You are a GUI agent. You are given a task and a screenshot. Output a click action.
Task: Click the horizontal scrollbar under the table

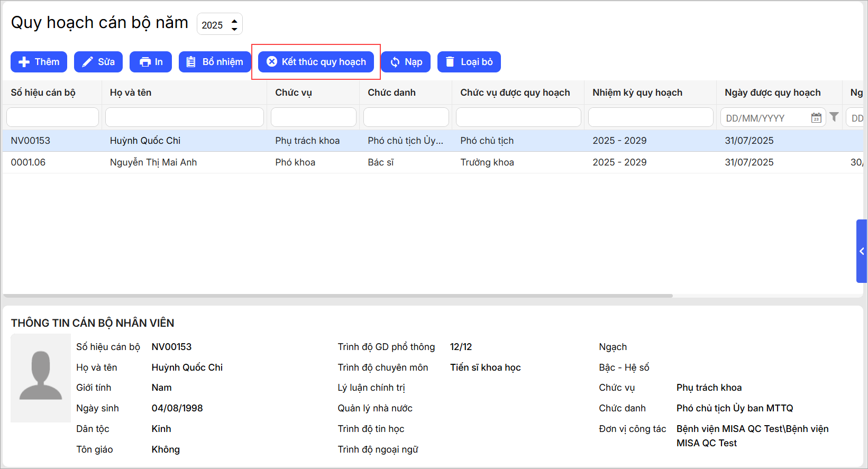point(337,296)
